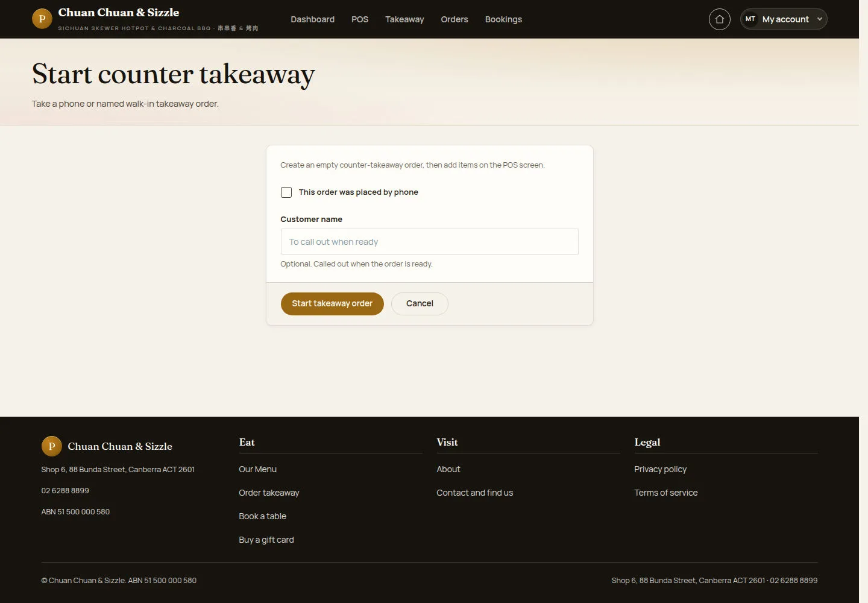
Task: Click the Legal footer heading
Action: pyautogui.click(x=647, y=443)
